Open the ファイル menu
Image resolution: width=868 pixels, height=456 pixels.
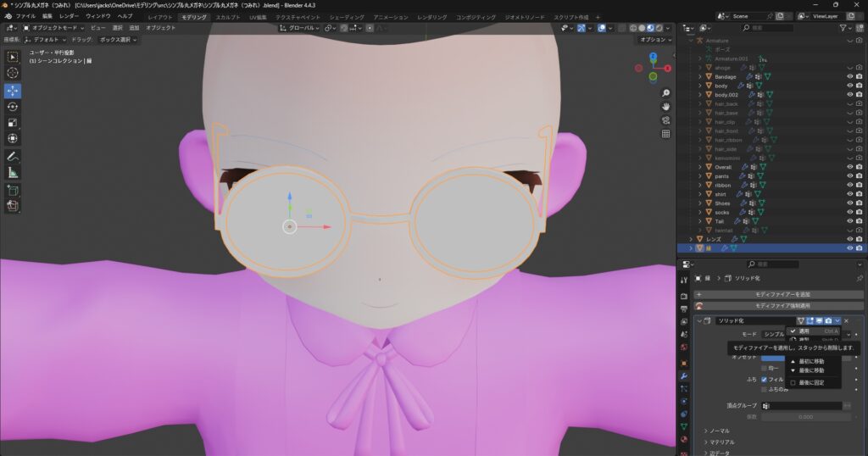pyautogui.click(x=25, y=17)
